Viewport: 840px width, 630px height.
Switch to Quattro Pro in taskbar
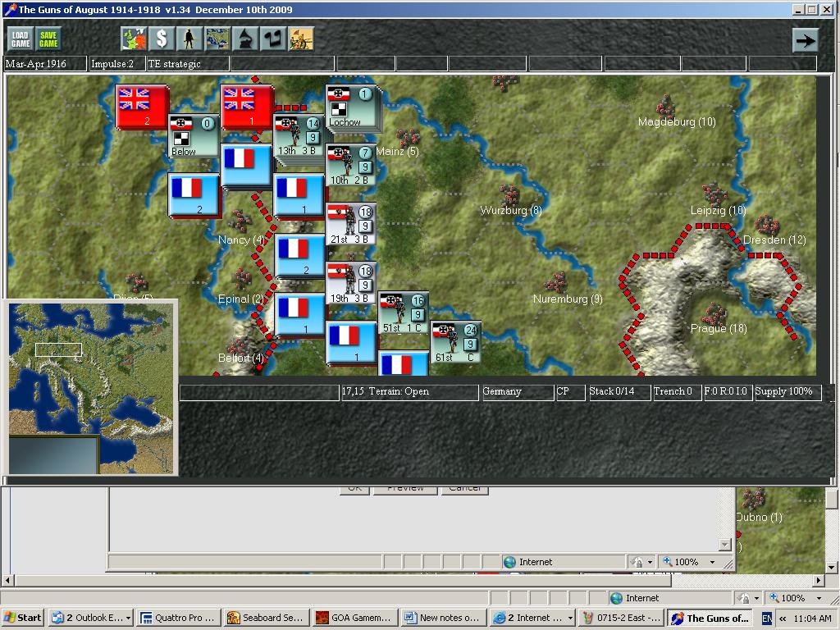(178, 618)
